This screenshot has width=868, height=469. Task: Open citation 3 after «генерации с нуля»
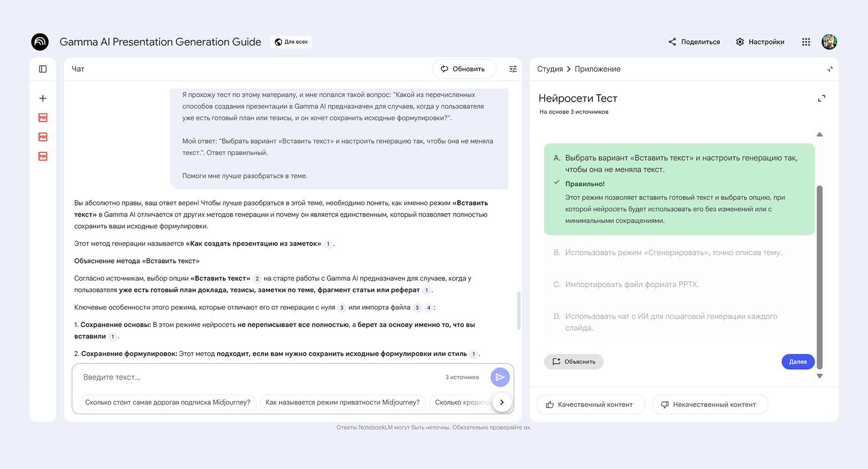click(x=342, y=308)
